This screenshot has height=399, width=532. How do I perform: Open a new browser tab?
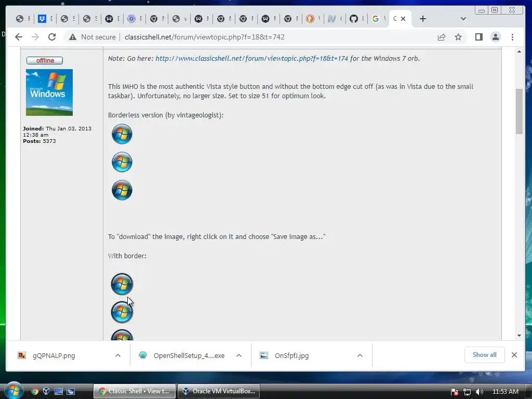[423, 19]
